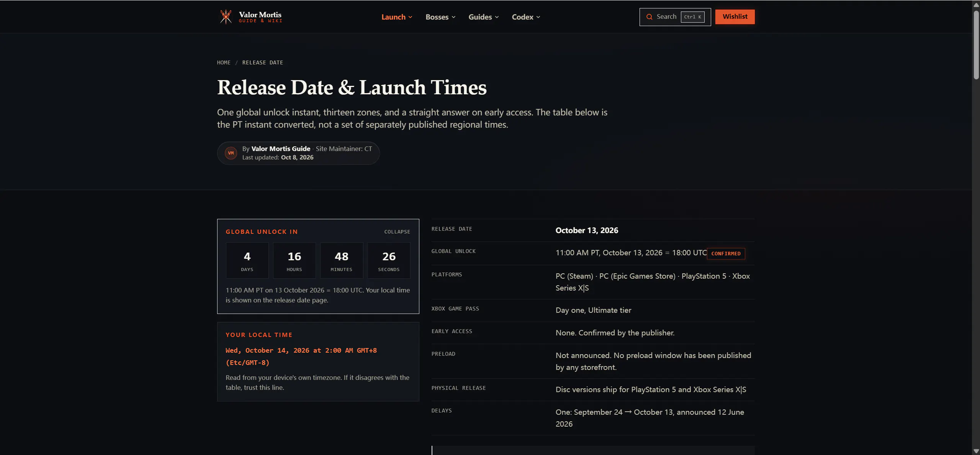Click the PRELOAD row label
The height and width of the screenshot is (455, 980).
point(443,354)
